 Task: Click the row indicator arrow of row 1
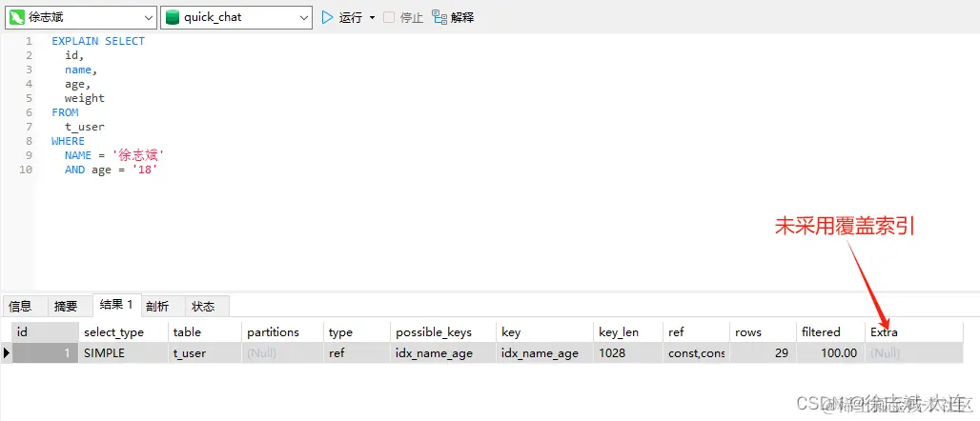pyautogui.click(x=7, y=353)
